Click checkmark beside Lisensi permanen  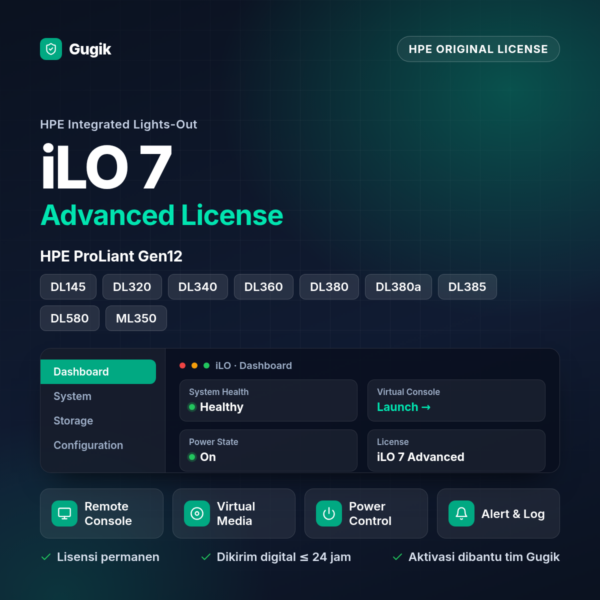coord(46,557)
